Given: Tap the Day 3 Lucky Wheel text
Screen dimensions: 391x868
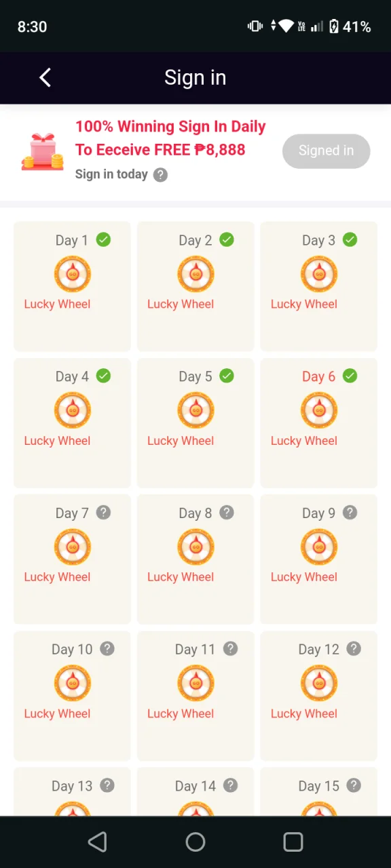Looking at the screenshot, I should click(x=304, y=304).
